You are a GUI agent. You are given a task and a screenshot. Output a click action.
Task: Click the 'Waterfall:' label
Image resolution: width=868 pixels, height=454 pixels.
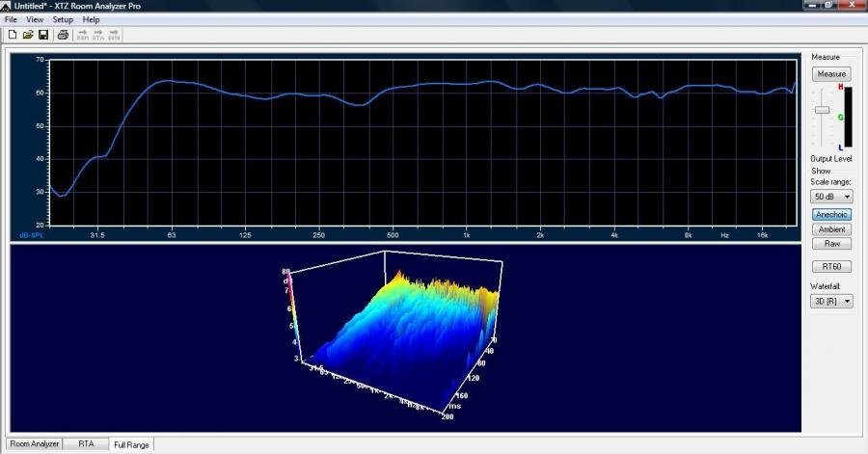(825, 286)
